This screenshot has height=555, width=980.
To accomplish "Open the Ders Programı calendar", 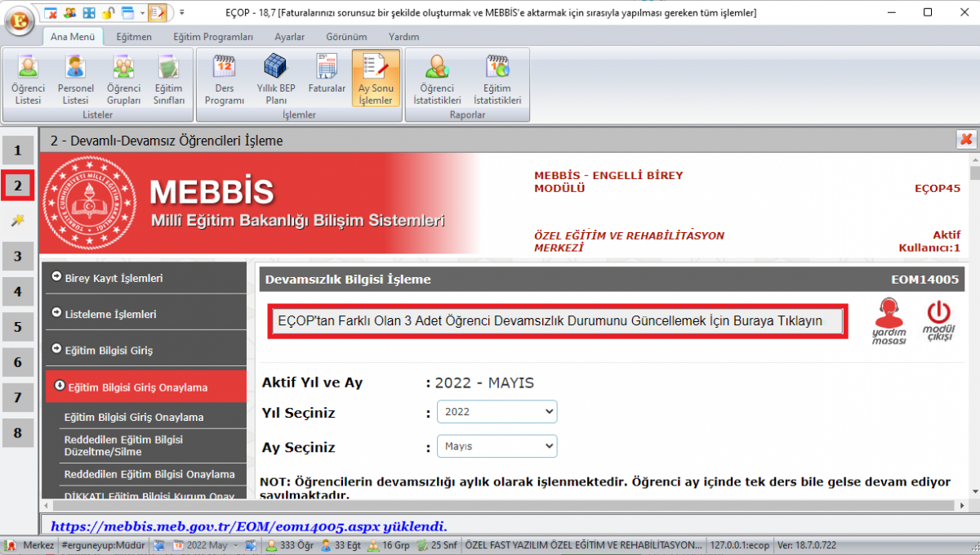I will pos(225,79).
